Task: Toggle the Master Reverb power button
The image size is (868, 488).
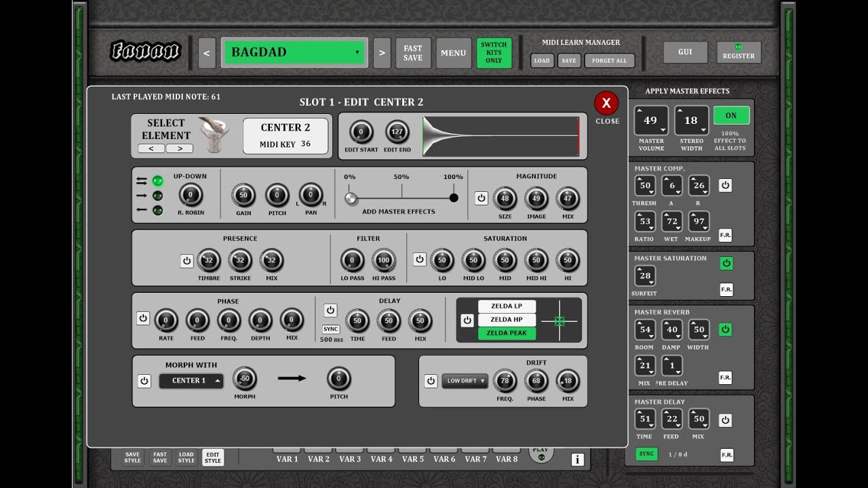Action: click(x=725, y=329)
